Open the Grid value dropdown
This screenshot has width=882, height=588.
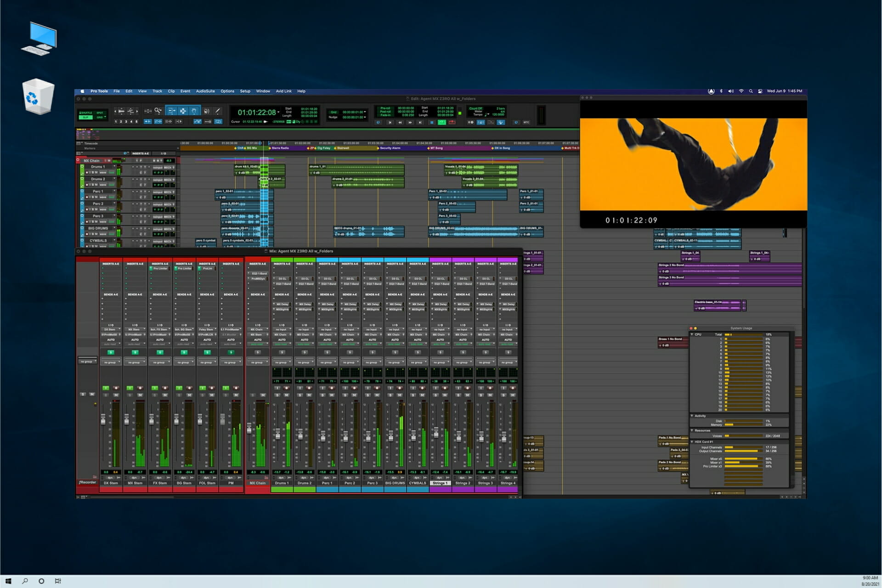pos(365,112)
